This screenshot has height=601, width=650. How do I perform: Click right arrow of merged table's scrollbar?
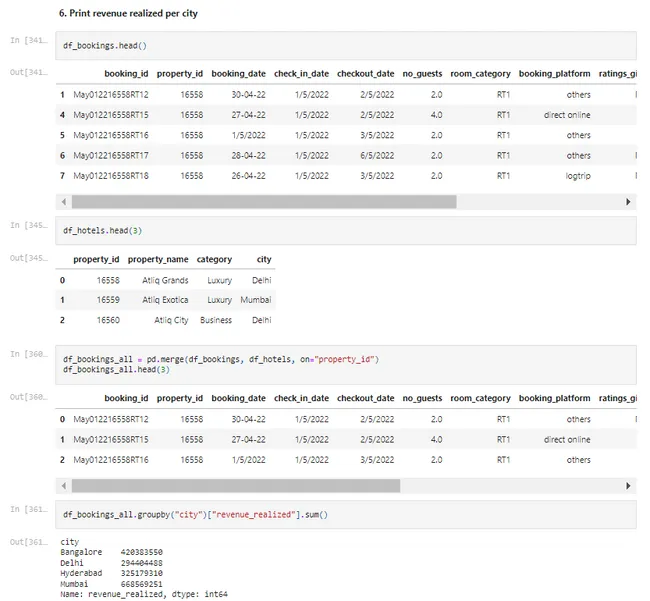click(x=628, y=486)
